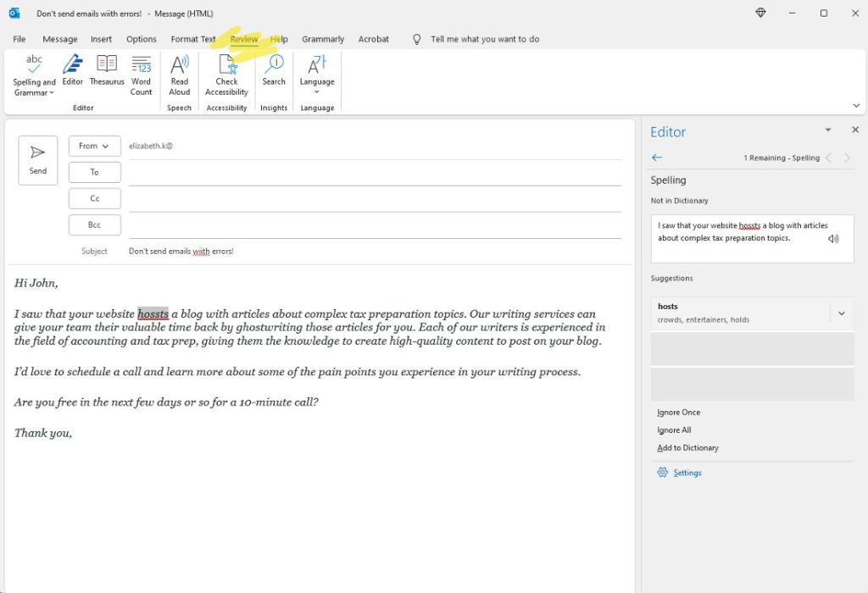This screenshot has height=593, width=868.
Task: Open the Editor pane from the ribbon
Action: [x=73, y=75]
